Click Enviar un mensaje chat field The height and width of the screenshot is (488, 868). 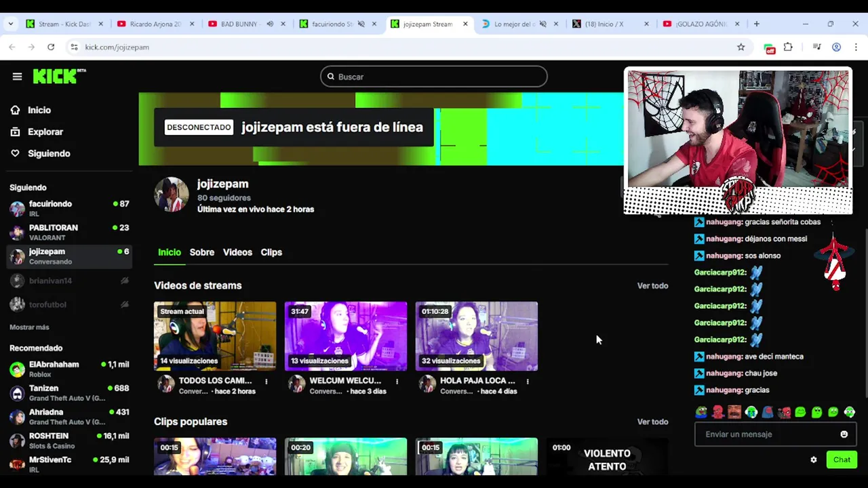[775, 434]
